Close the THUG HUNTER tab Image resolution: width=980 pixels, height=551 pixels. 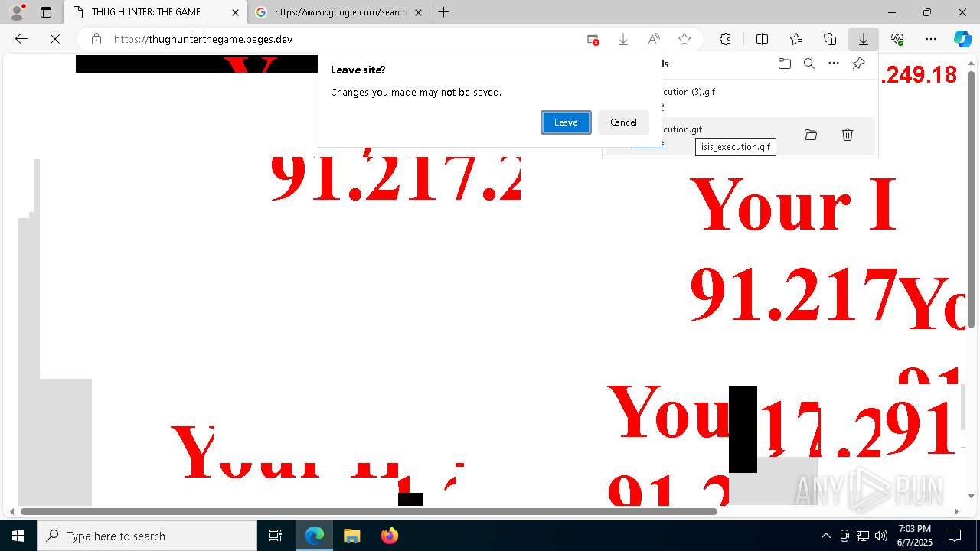point(236,12)
